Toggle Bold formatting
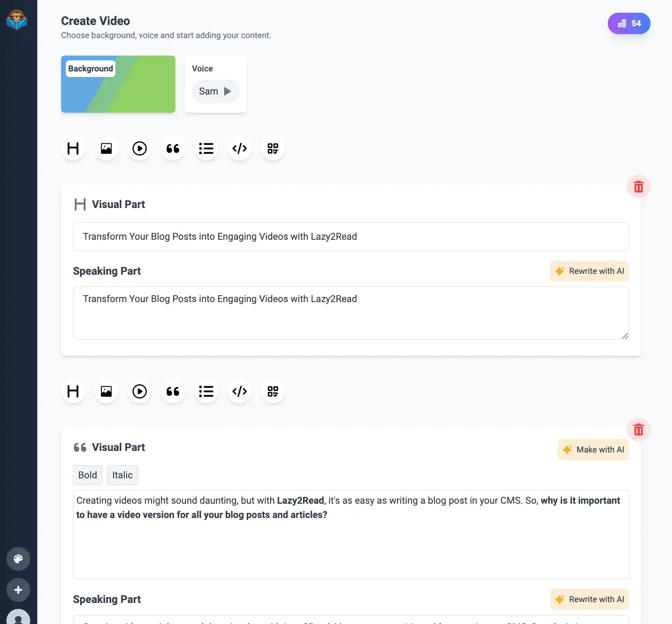 coord(88,475)
